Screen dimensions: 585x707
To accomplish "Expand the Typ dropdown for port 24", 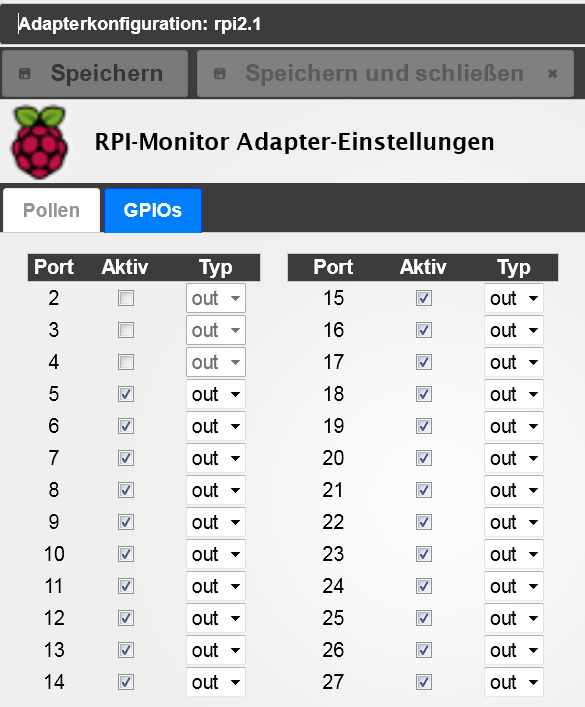I will click(x=514, y=586).
